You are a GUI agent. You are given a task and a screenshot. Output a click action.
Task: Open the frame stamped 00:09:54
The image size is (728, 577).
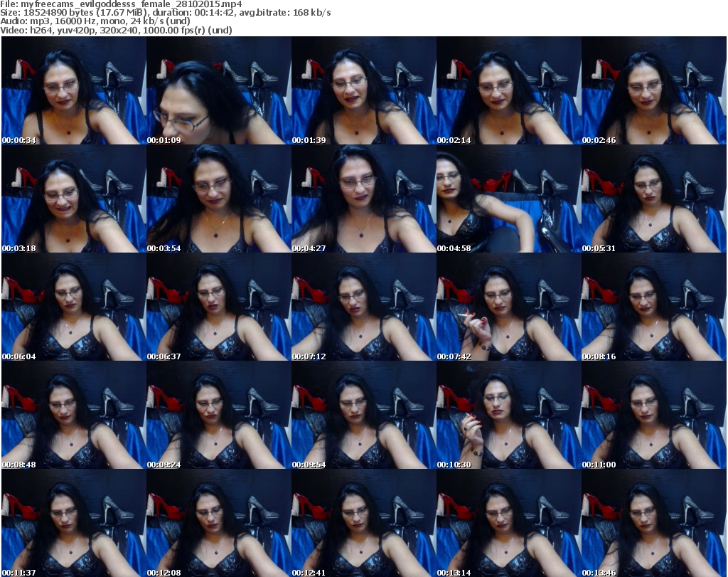point(363,415)
